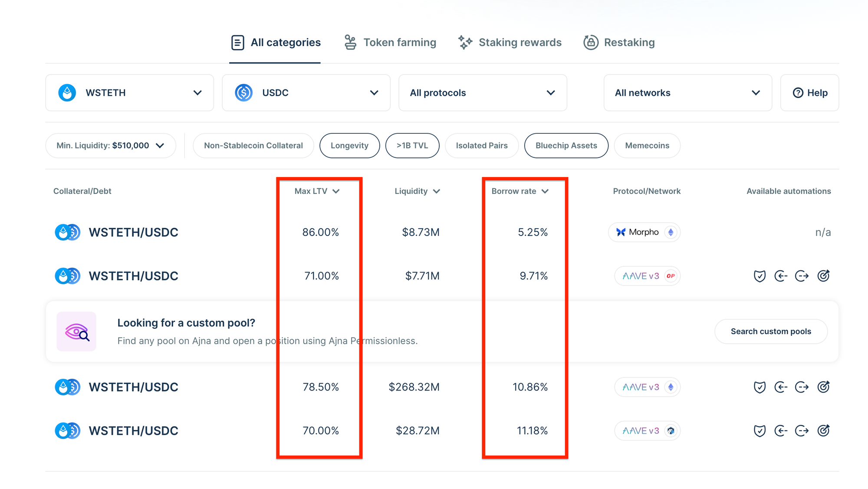
Task: Toggle the Longevity filter chip
Action: coord(349,145)
